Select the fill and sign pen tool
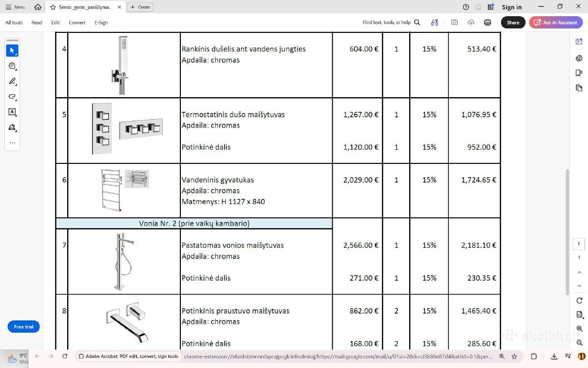588x368 pixels. pos(12,128)
